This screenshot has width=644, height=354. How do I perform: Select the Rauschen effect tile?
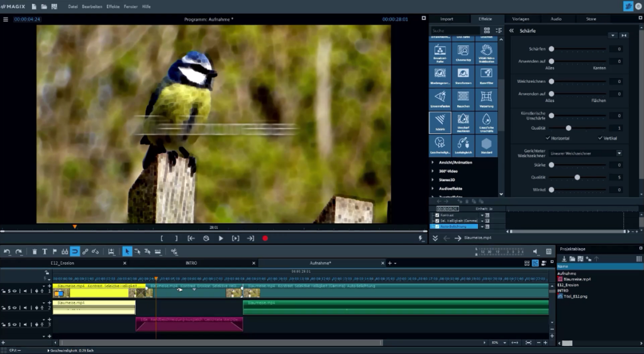coord(463,99)
